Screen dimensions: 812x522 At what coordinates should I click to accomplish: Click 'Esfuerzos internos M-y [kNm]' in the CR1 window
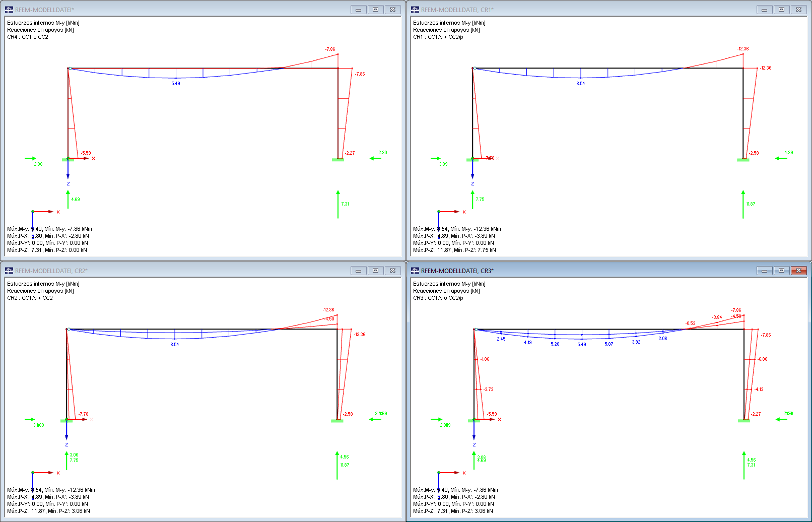(x=449, y=23)
